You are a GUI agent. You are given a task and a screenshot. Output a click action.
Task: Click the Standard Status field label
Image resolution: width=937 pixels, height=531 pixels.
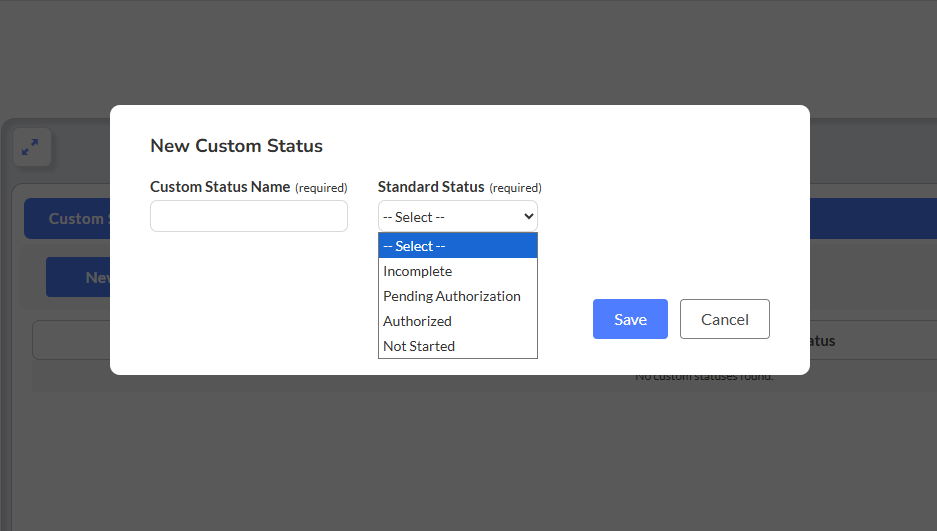431,187
